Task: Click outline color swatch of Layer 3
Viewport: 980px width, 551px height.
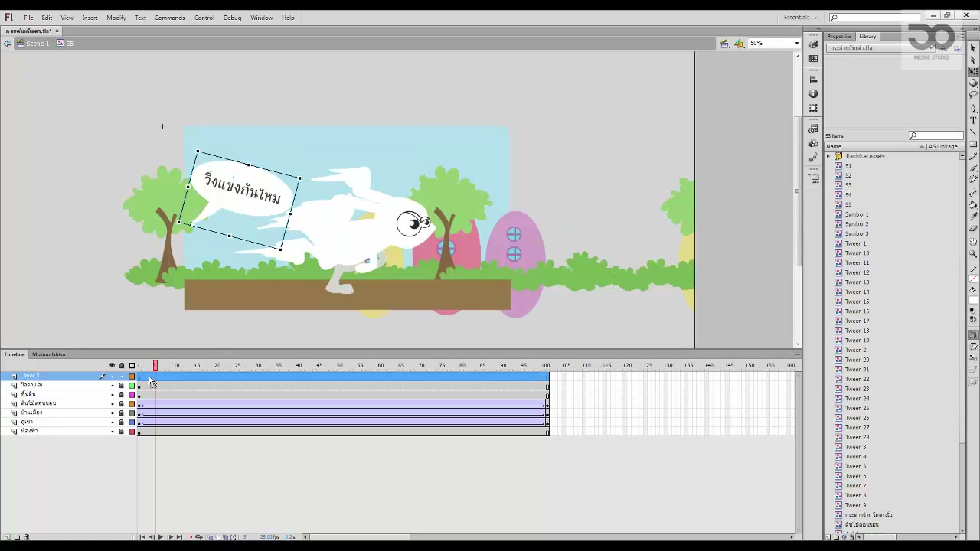Action: click(132, 376)
